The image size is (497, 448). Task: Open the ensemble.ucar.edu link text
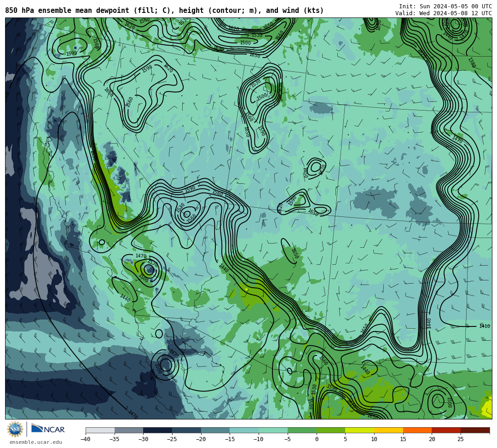click(x=36, y=442)
